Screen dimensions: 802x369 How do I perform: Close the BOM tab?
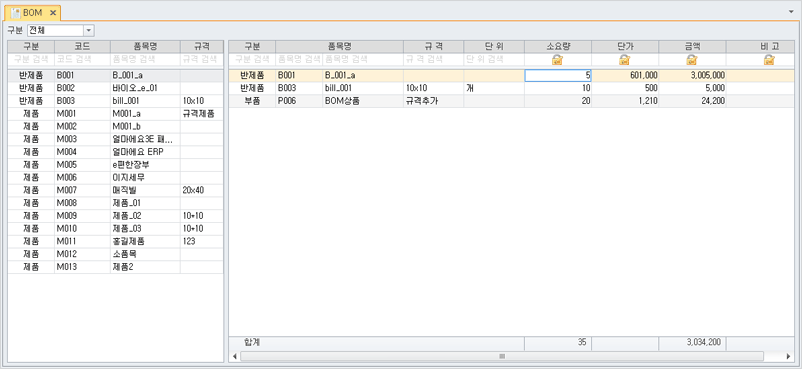pos(53,13)
